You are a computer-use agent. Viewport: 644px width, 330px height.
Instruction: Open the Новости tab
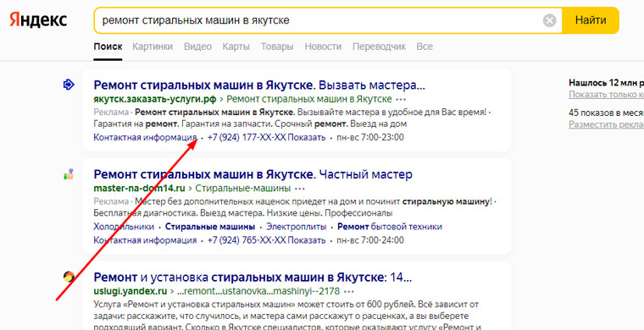(323, 47)
